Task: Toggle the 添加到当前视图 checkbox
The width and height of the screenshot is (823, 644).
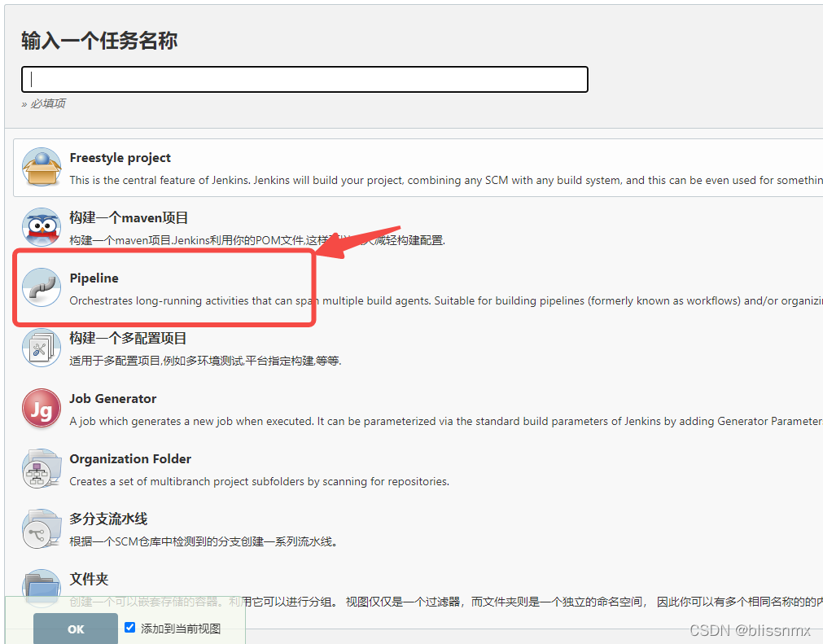Action: click(130, 627)
